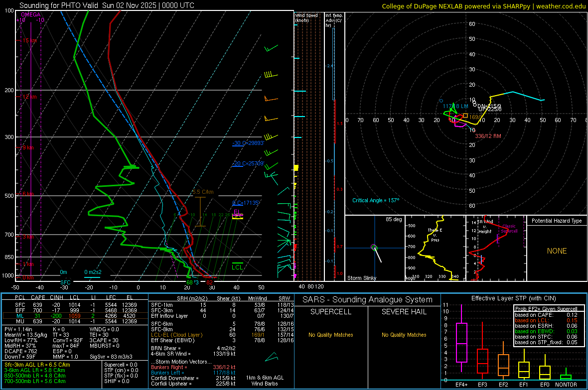Select the SFC-1km SRH row

point(221,305)
